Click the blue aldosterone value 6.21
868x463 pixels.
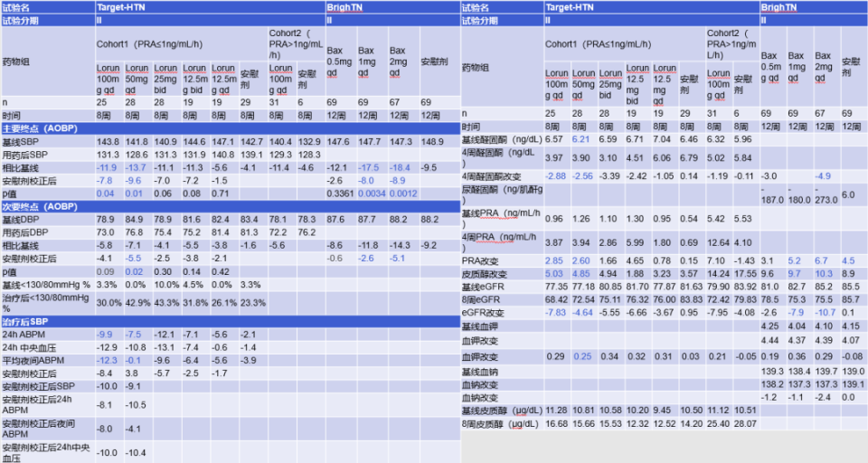(x=581, y=139)
